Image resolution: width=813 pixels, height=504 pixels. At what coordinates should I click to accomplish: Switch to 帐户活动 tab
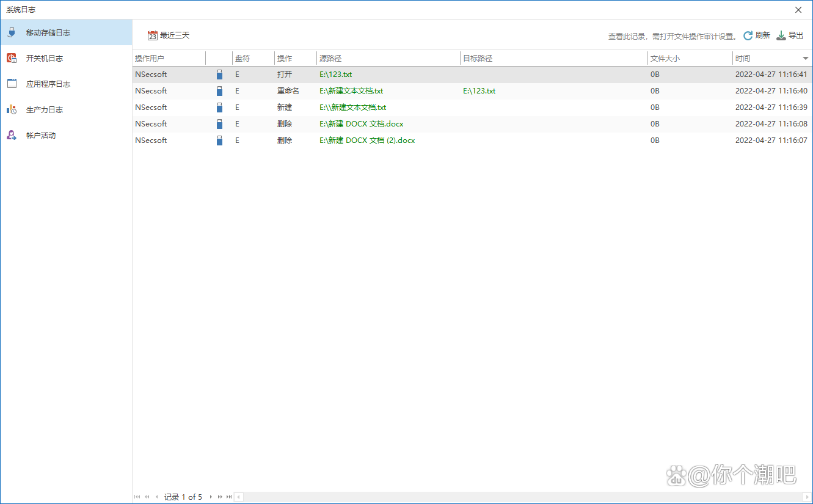[x=40, y=136]
